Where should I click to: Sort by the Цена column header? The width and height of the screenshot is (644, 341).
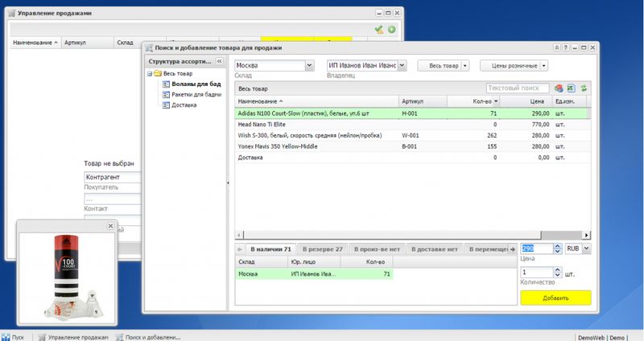[526, 101]
